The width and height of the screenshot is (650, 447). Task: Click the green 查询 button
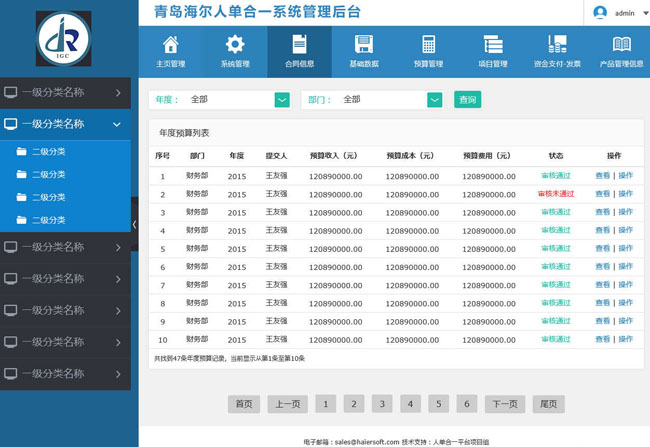(x=468, y=100)
